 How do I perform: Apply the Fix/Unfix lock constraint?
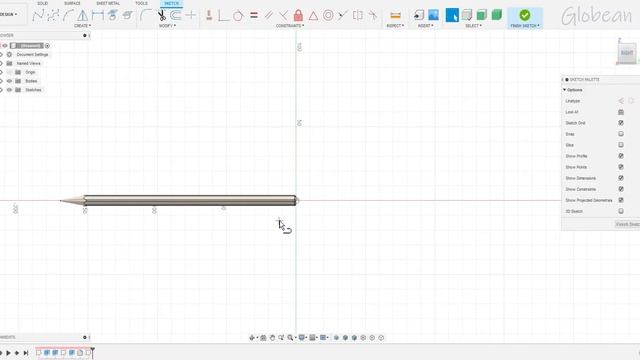pos(298,16)
